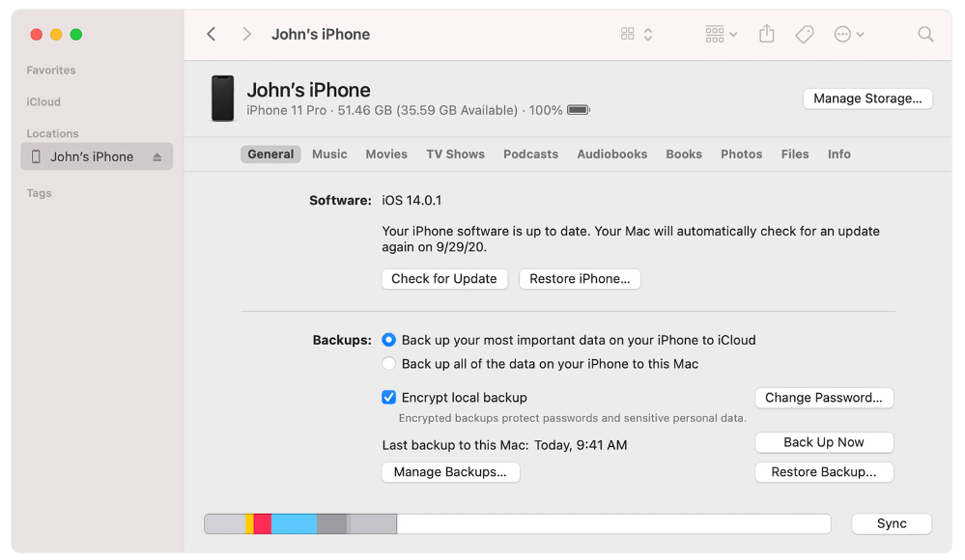The height and width of the screenshot is (560, 965).
Task: Click the Share toolbar icon
Action: click(766, 33)
